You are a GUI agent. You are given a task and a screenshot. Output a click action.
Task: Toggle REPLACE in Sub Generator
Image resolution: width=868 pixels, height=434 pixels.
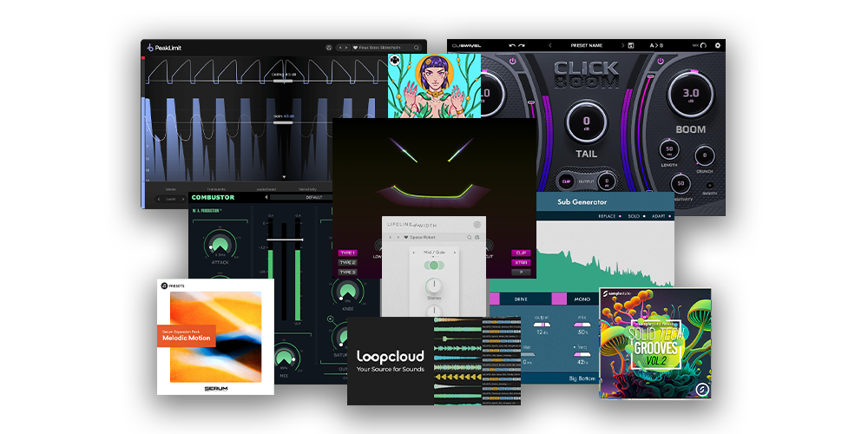coord(608,216)
